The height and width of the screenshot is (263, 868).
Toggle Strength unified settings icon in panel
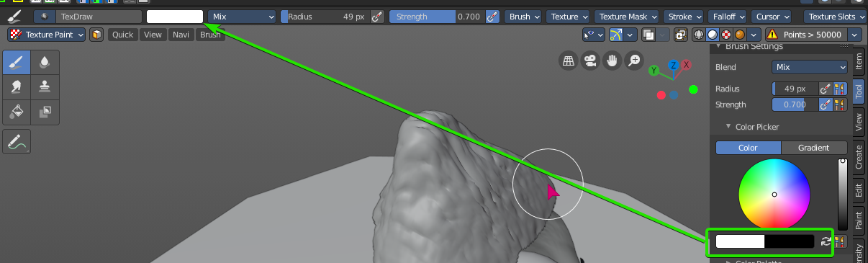point(839,104)
